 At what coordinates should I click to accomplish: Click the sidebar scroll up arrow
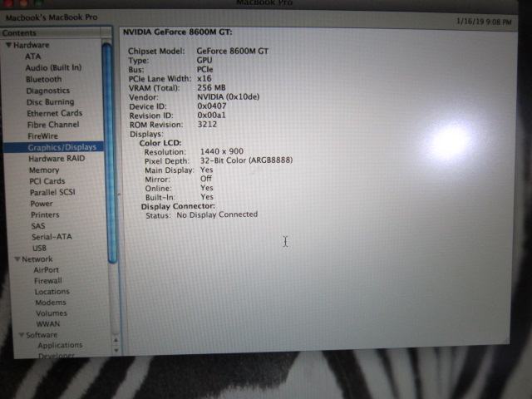[x=116, y=340]
